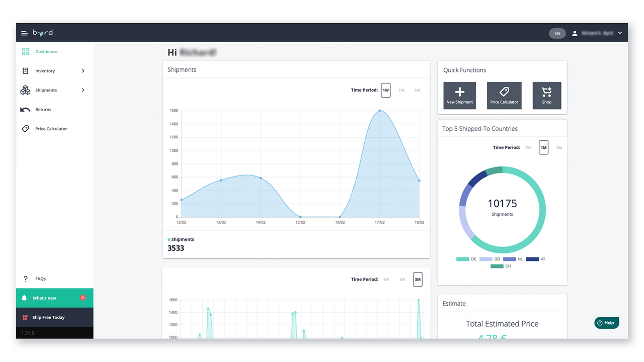Select the Returns arrow icon in the sidebar
Viewport: 644px width, 362px height.
pos(25,109)
